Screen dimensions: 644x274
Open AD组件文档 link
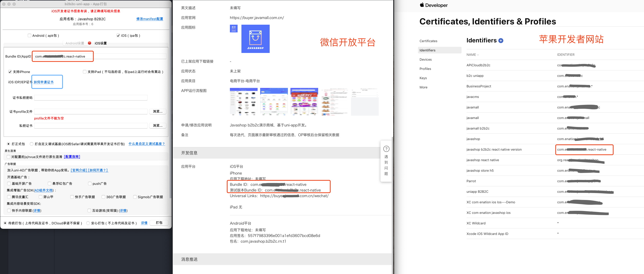point(44,190)
